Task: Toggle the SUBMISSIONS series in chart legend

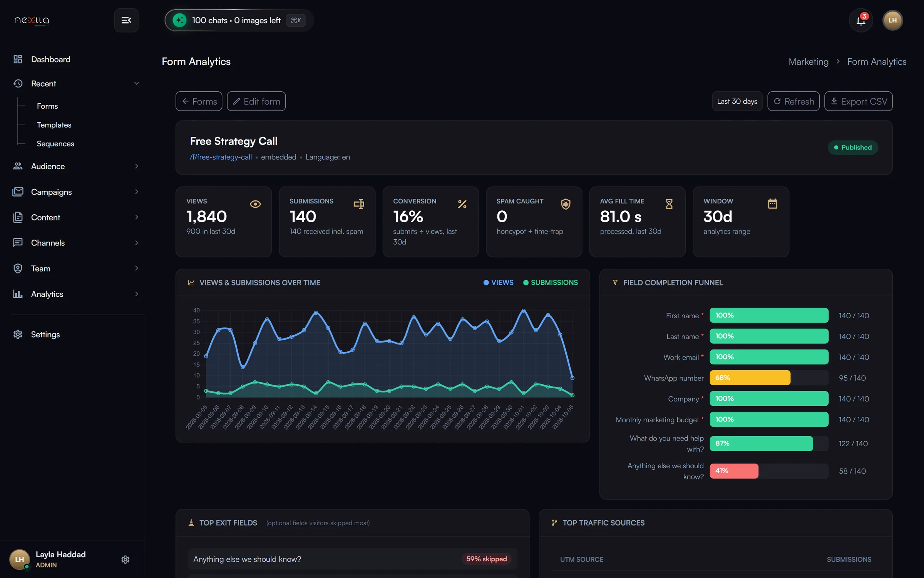Action: tap(550, 282)
